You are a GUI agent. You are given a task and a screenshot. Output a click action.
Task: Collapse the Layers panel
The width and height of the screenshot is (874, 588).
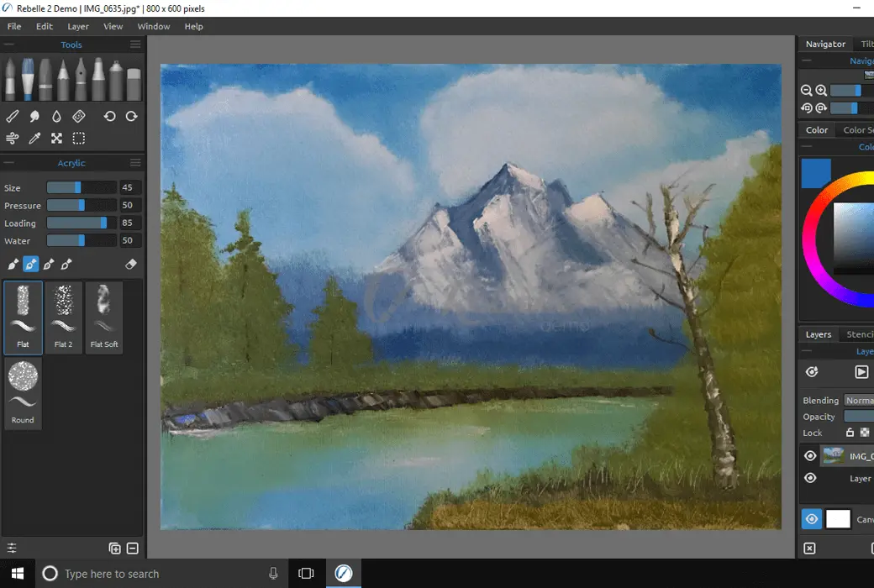pyautogui.click(x=807, y=351)
